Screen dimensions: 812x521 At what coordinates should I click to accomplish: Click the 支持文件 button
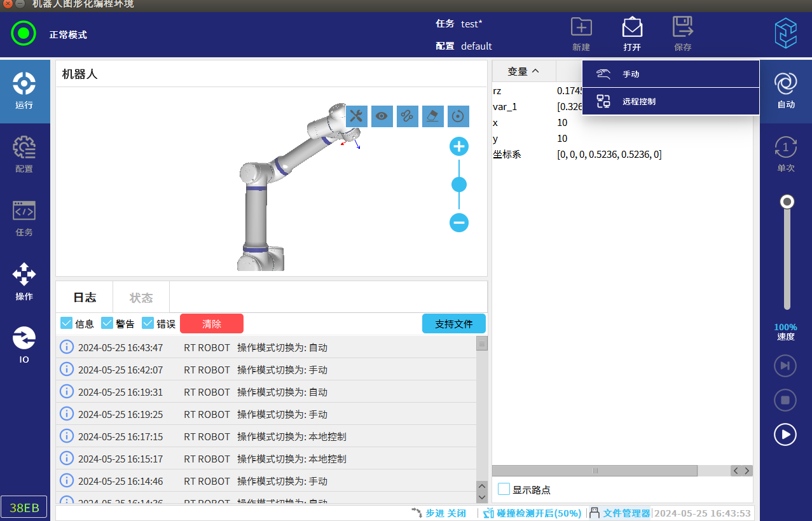coord(454,324)
